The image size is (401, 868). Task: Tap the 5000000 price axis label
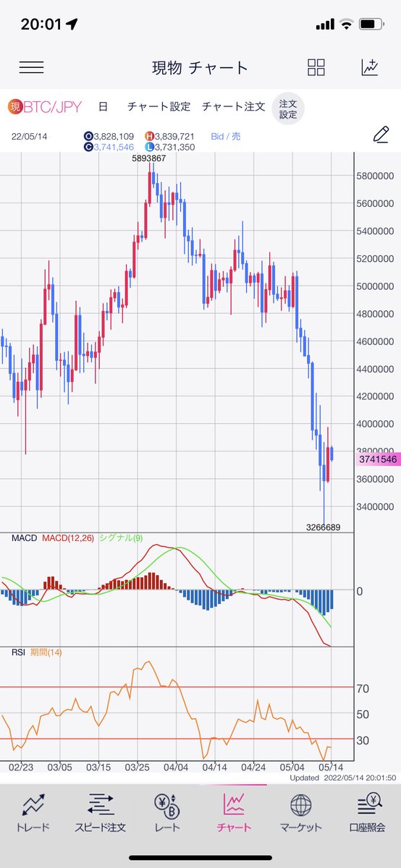point(375,286)
